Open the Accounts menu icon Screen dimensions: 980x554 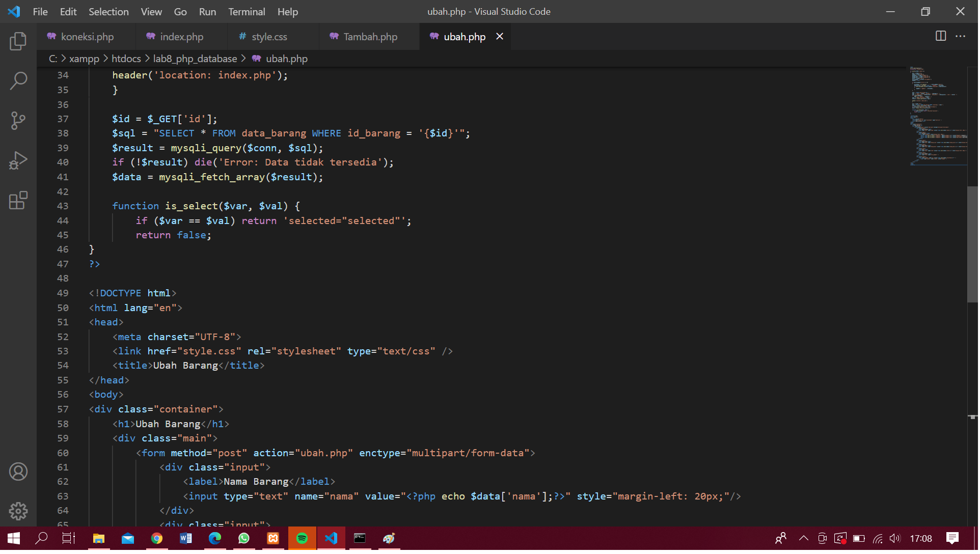[18, 472]
